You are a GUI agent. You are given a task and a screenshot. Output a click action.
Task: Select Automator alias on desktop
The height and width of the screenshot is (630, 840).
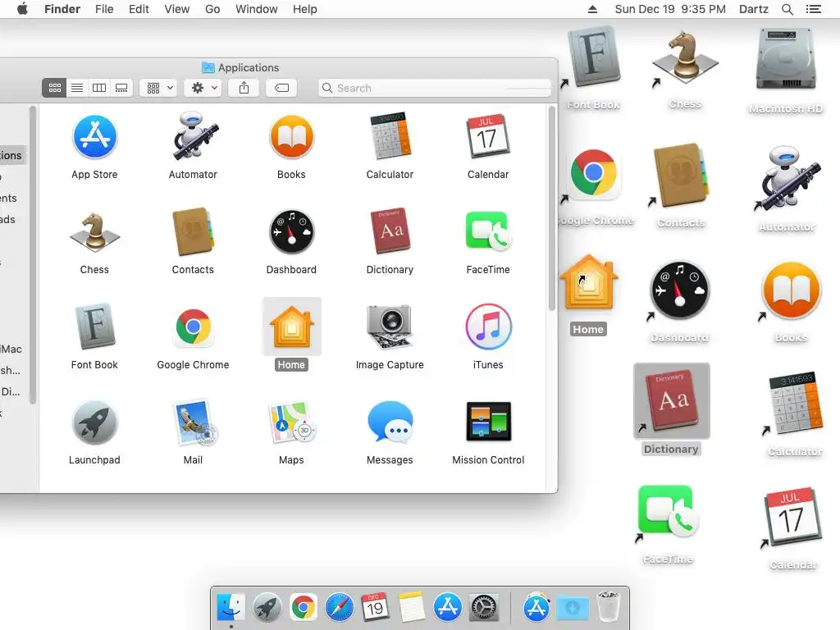click(787, 178)
